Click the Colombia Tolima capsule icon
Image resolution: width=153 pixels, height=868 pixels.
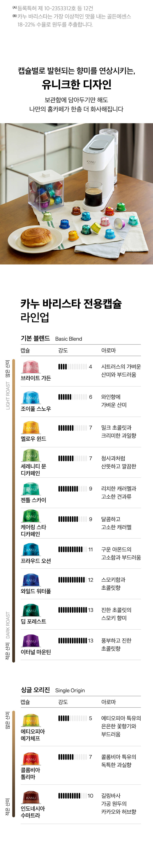pos(31,759)
